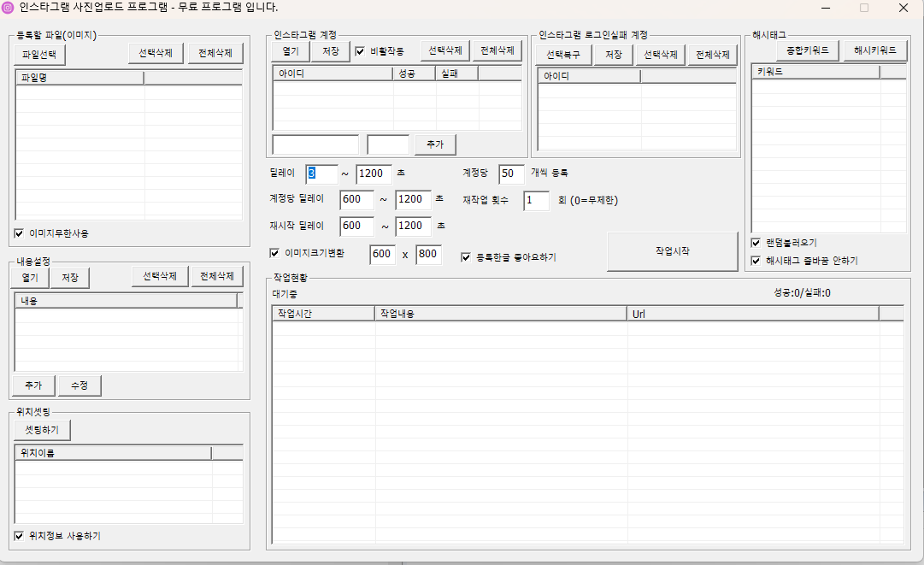The width and height of the screenshot is (924, 565).
Task: Toggle the 위치정보 사용하기 checkbox
Action: [19, 536]
